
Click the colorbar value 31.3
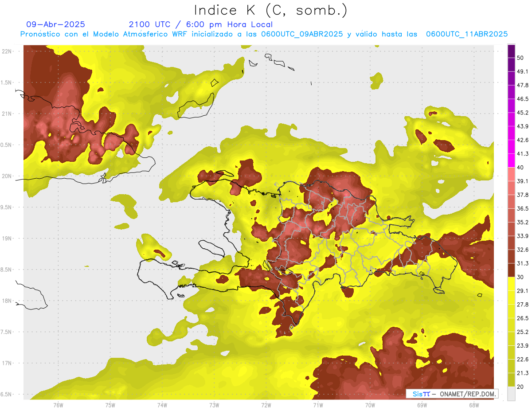tap(523, 263)
